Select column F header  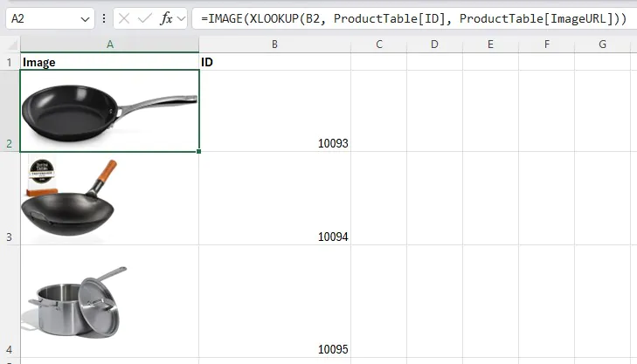547,45
